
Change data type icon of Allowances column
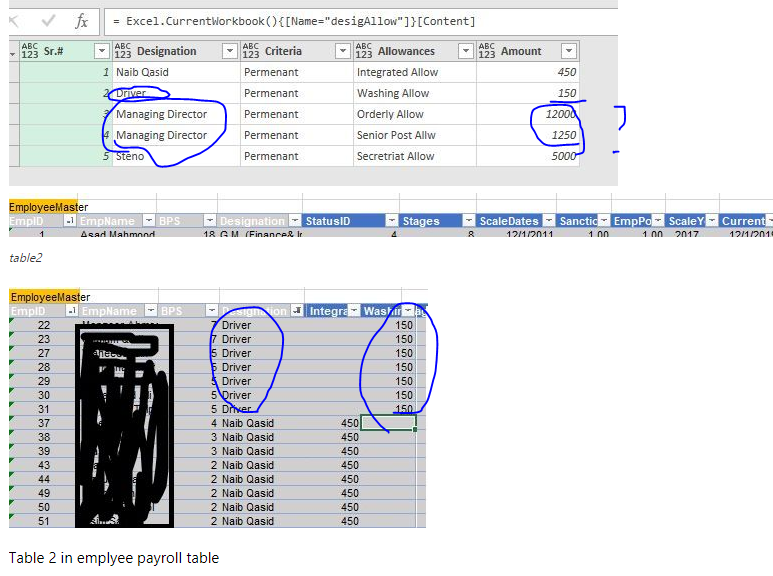coord(364,51)
